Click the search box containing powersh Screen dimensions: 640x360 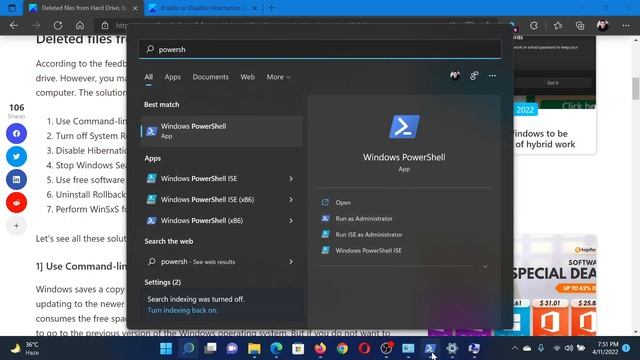pyautogui.click(x=320, y=49)
